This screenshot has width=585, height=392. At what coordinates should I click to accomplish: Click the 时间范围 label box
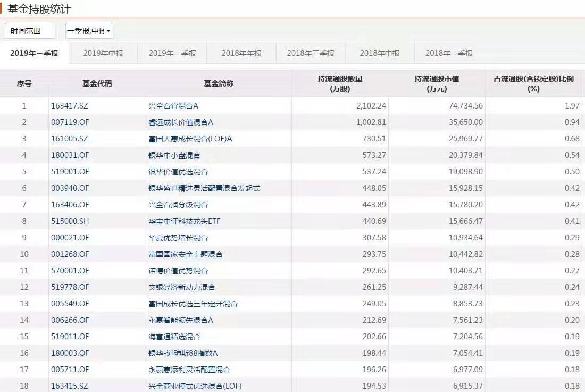30,31
